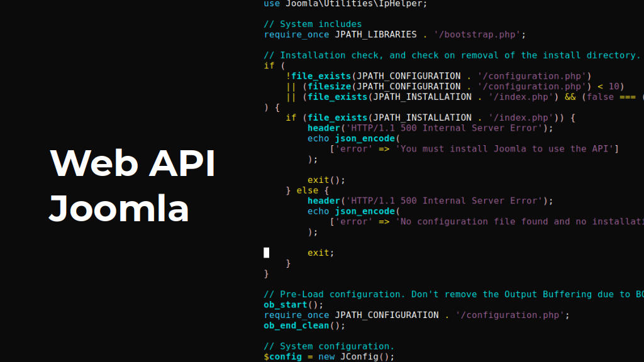The height and width of the screenshot is (362, 644).
Task: Click the 'exit();' statement
Action: click(326, 180)
